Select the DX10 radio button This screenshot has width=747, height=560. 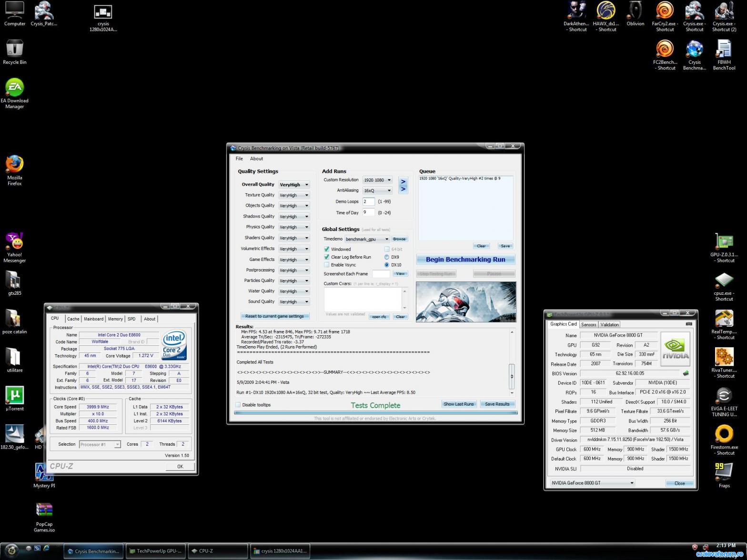point(387,264)
